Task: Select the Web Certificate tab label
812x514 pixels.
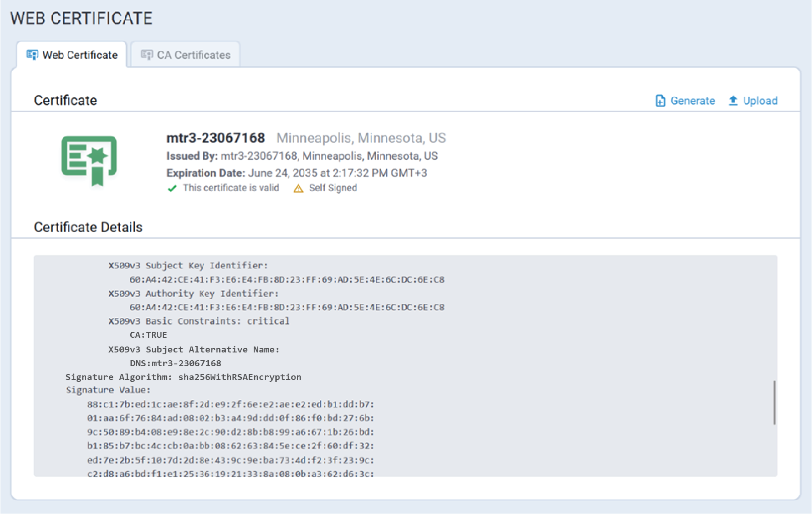Action: pyautogui.click(x=80, y=55)
